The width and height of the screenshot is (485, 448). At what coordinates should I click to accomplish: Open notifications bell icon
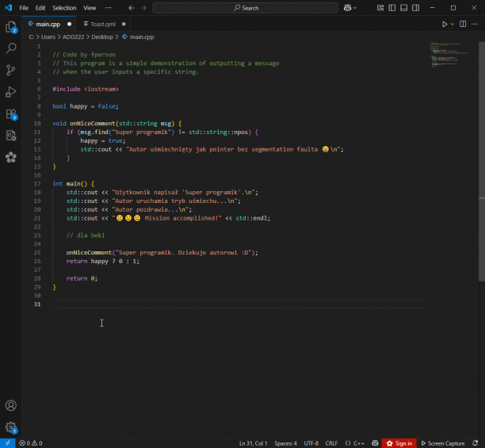coord(475,443)
